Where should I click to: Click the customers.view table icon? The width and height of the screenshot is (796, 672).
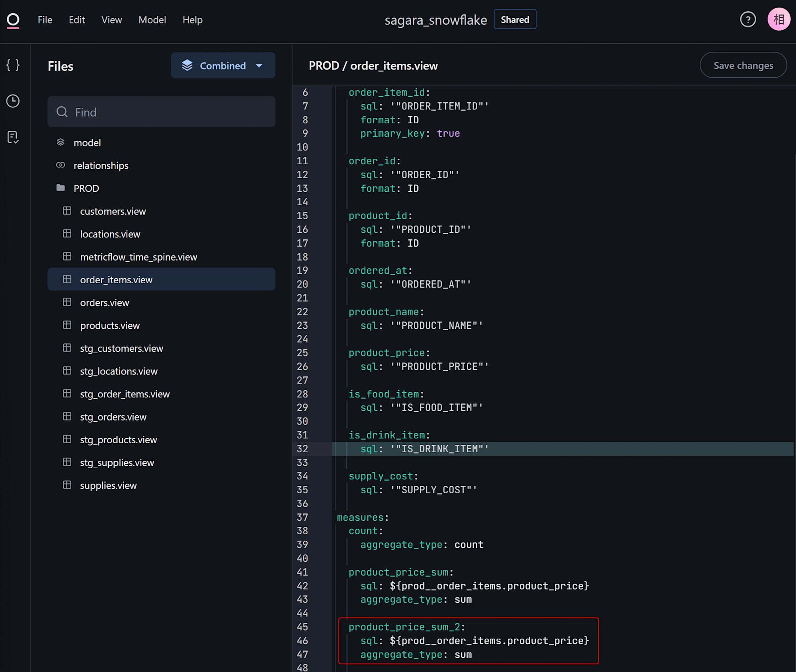67,211
